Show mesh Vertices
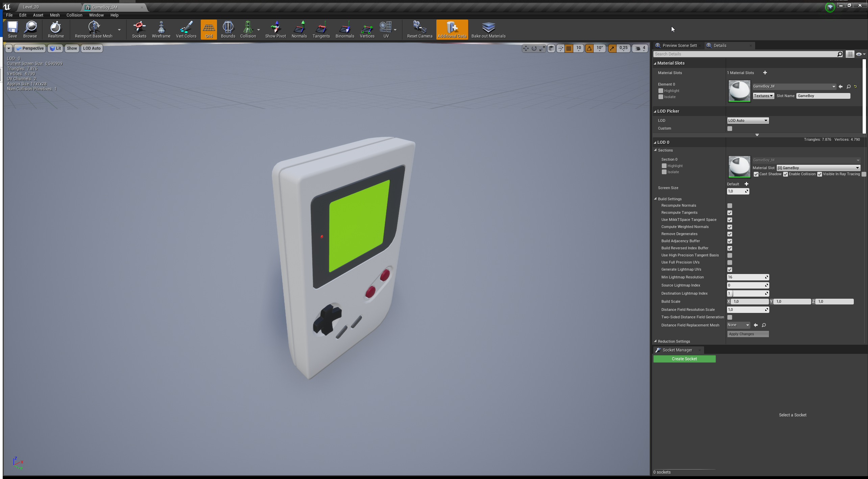Image resolution: width=868 pixels, height=479 pixels. pos(367,29)
